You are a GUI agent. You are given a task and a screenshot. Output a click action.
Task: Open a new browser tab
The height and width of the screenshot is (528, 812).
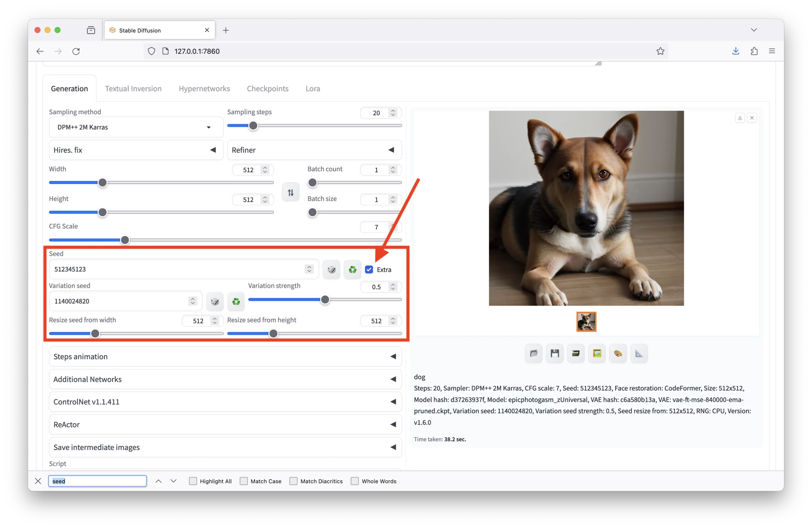[x=226, y=30]
